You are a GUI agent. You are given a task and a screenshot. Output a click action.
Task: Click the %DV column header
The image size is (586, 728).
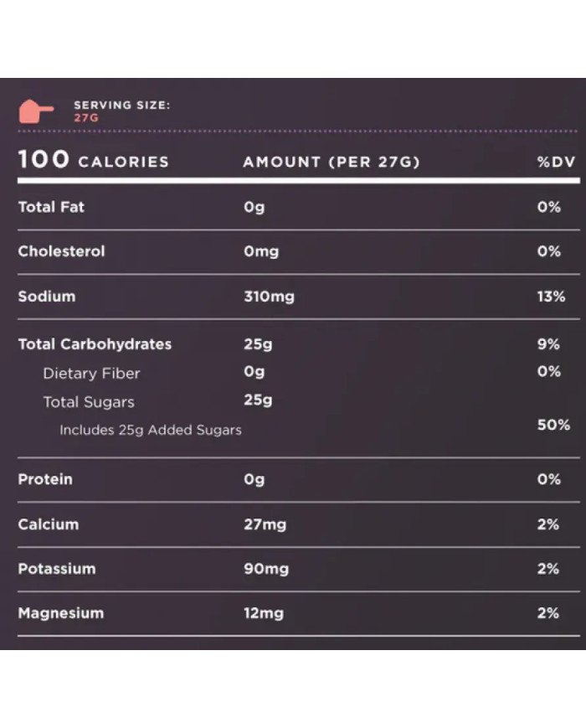[x=557, y=162]
